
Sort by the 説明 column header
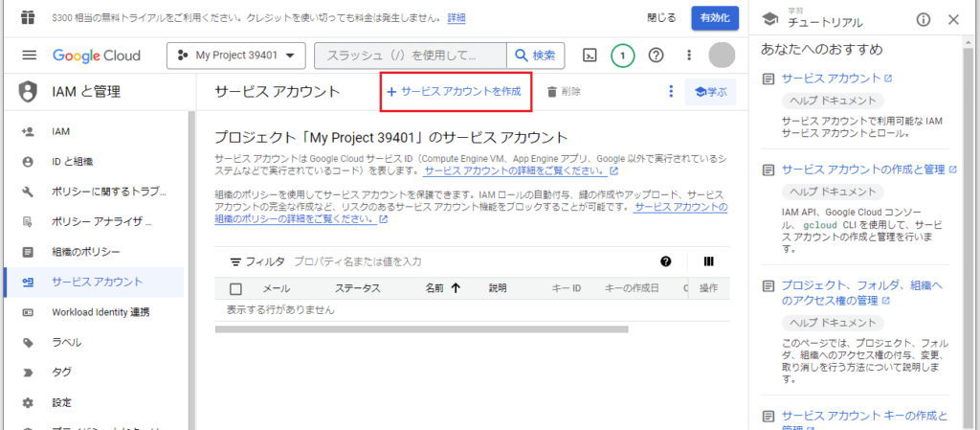(498, 289)
